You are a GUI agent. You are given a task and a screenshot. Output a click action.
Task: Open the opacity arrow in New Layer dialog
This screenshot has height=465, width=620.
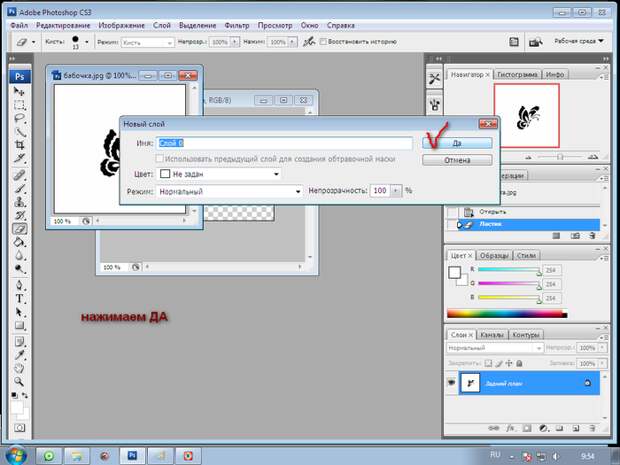[x=395, y=191]
